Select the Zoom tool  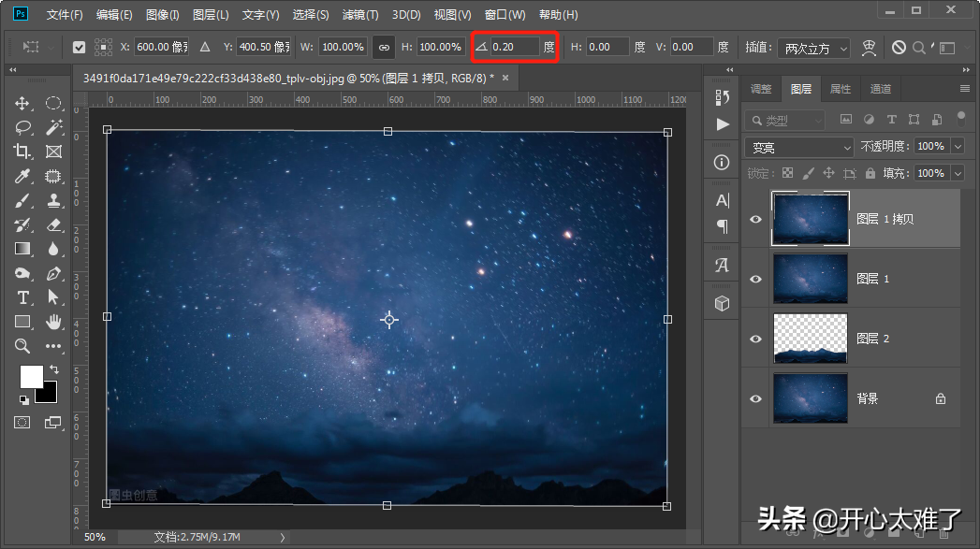pyautogui.click(x=22, y=346)
